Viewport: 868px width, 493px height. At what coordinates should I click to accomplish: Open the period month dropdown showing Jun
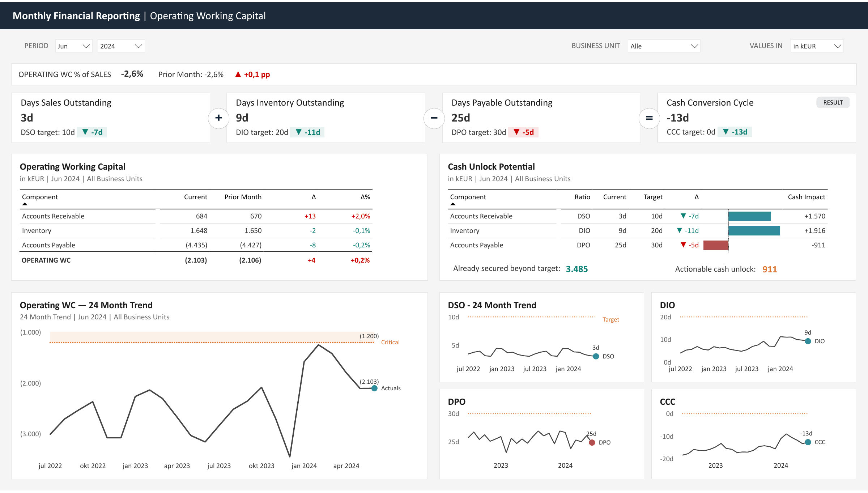coord(74,46)
